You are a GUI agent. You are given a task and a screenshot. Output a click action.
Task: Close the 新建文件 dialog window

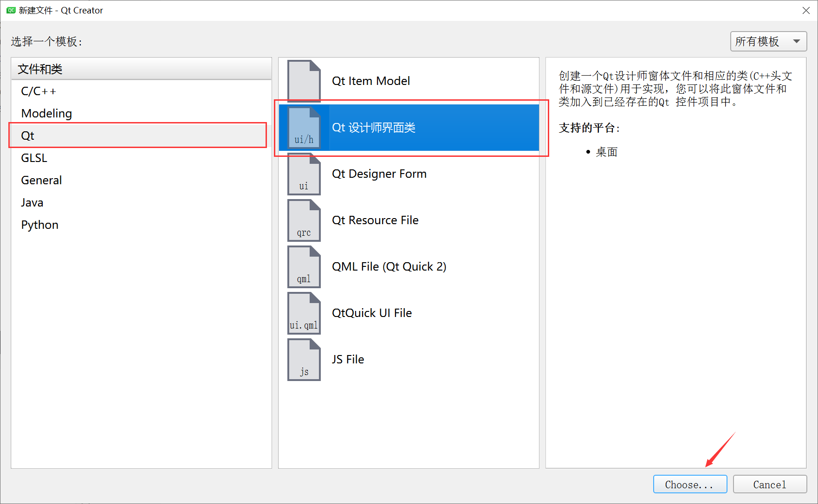click(806, 10)
